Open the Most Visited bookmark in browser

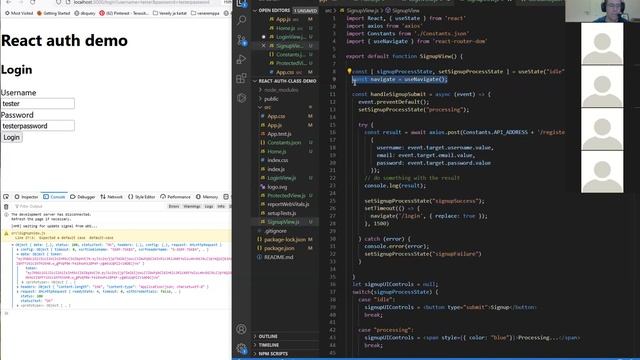[x=18, y=13]
